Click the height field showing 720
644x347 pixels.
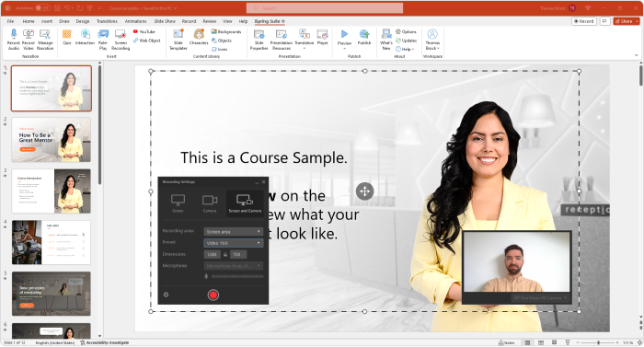tap(238, 254)
